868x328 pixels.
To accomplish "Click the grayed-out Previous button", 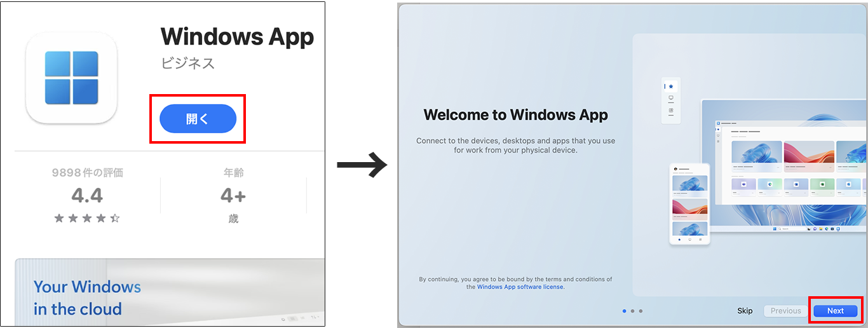I will click(x=785, y=311).
